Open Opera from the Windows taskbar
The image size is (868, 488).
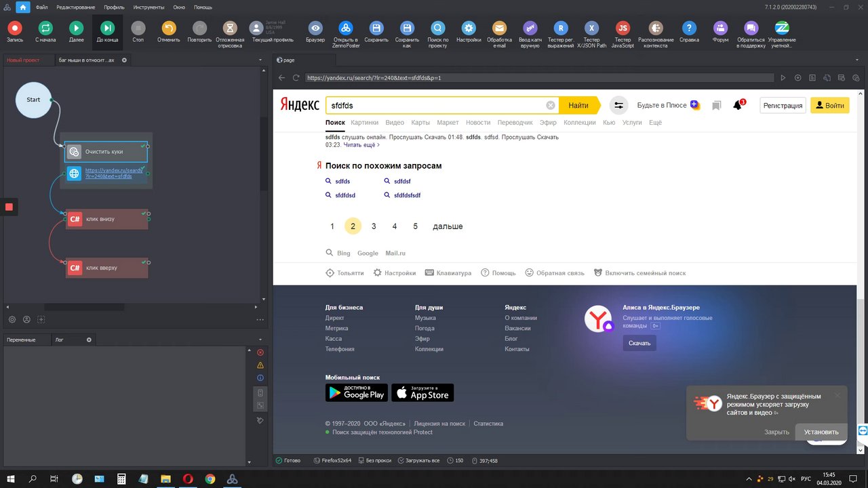point(188,479)
